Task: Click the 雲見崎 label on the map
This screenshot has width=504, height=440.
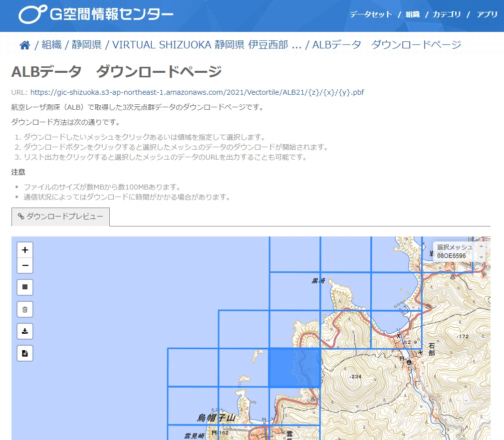Action: [195, 436]
